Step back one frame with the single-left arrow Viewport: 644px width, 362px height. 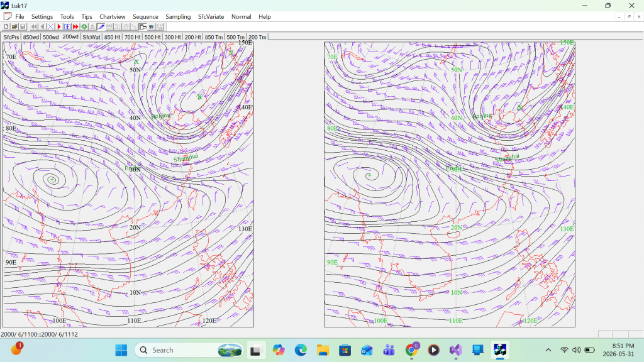[x=42, y=26]
